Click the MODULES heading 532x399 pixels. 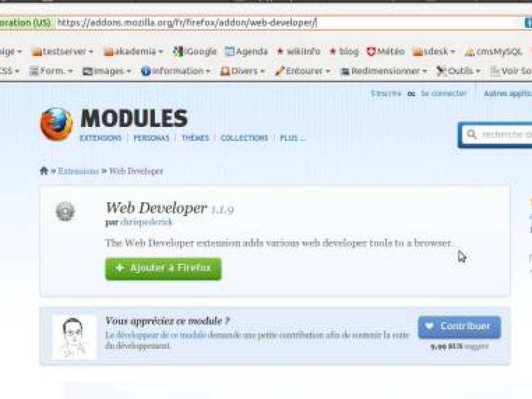coord(134,118)
